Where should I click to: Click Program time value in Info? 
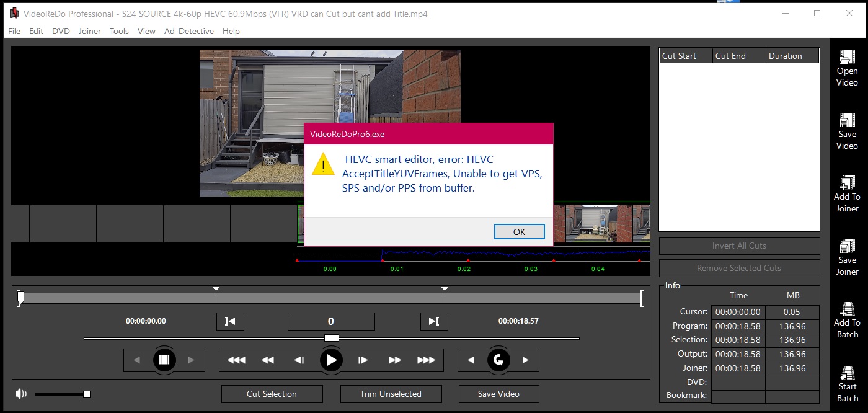click(x=738, y=326)
